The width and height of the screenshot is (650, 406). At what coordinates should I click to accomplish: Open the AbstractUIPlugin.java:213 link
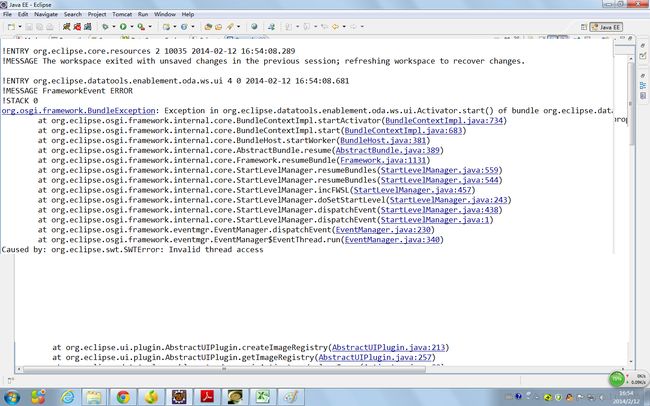pyautogui.click(x=388, y=348)
